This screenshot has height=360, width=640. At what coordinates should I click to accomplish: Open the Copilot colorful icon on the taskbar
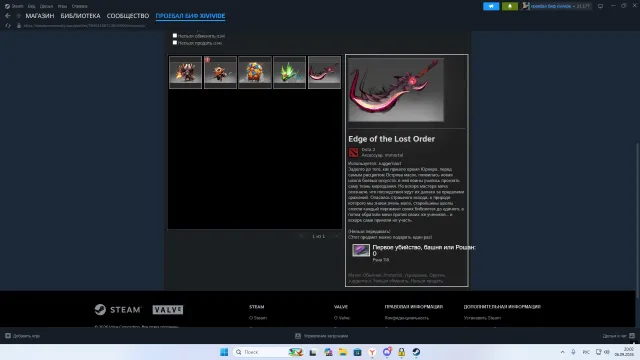pyautogui.click(x=328, y=352)
